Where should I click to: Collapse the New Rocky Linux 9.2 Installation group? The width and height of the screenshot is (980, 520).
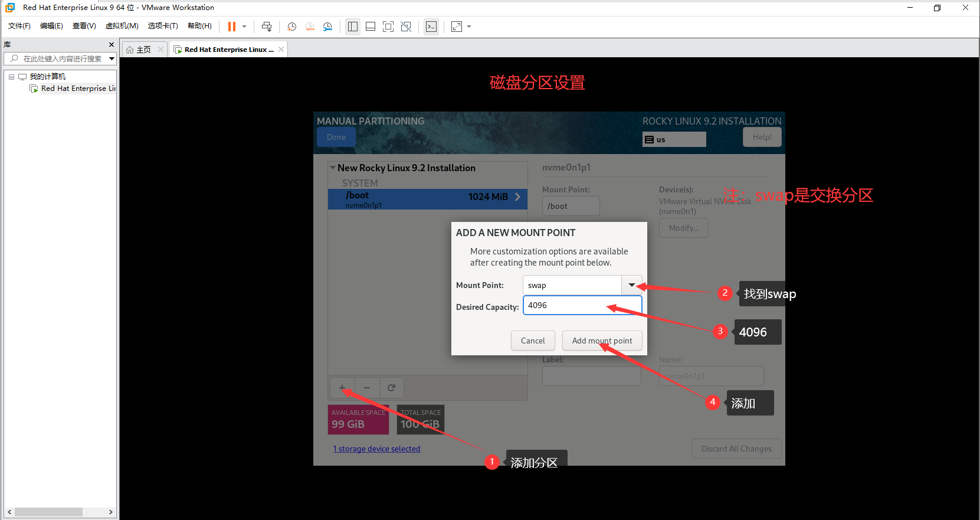[x=333, y=168]
